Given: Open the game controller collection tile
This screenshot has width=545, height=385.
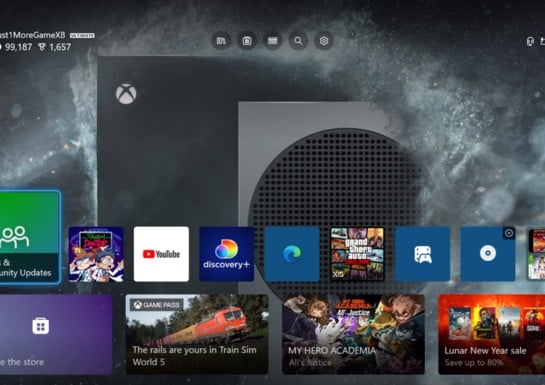Looking at the screenshot, I should pos(423,254).
